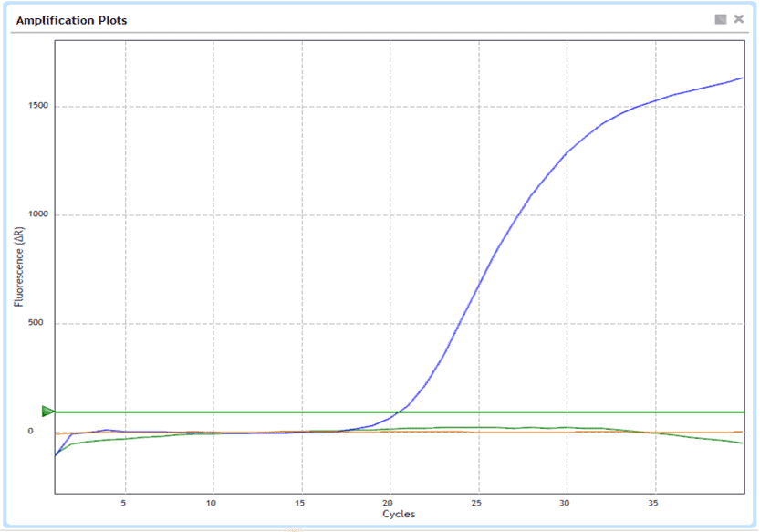The width and height of the screenshot is (760, 532).
Task: Click the 0 y-axis tick label
Action: tap(30, 432)
